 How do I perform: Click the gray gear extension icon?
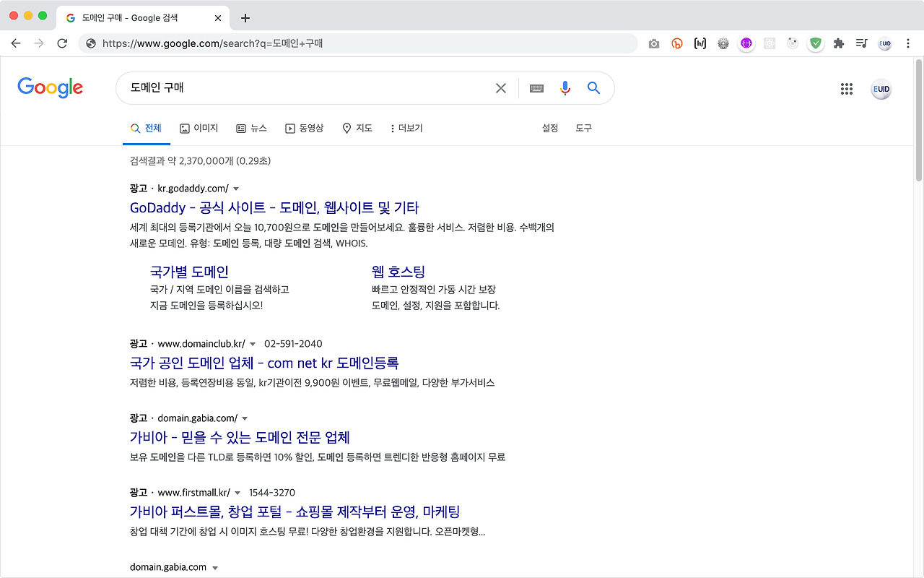723,43
